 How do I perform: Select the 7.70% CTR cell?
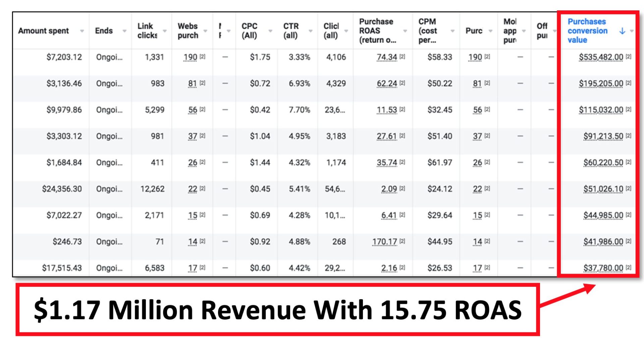300,110
